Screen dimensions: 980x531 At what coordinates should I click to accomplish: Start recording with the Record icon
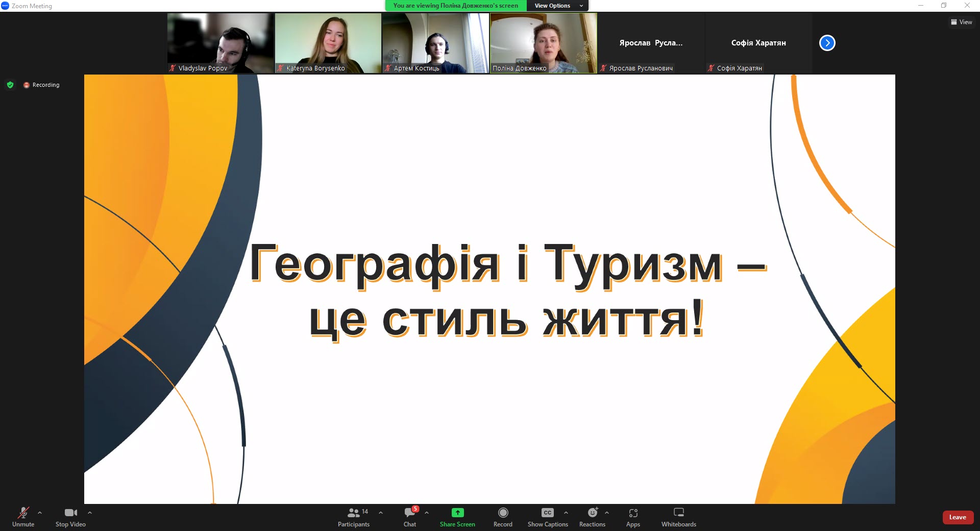(x=503, y=513)
